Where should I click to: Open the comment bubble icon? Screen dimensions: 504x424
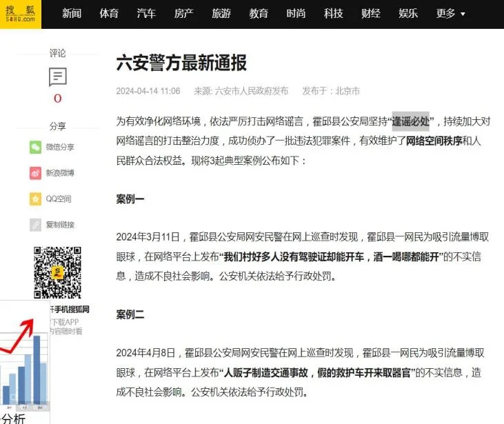point(58,77)
